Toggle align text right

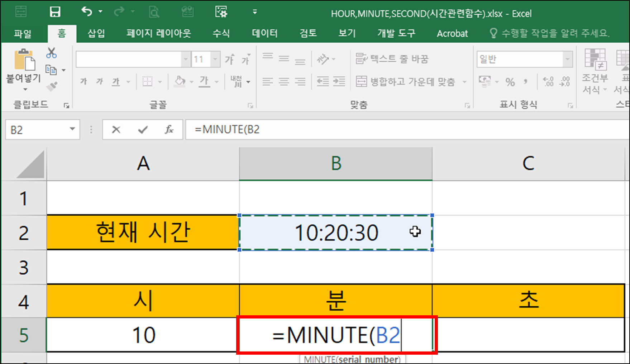300,82
